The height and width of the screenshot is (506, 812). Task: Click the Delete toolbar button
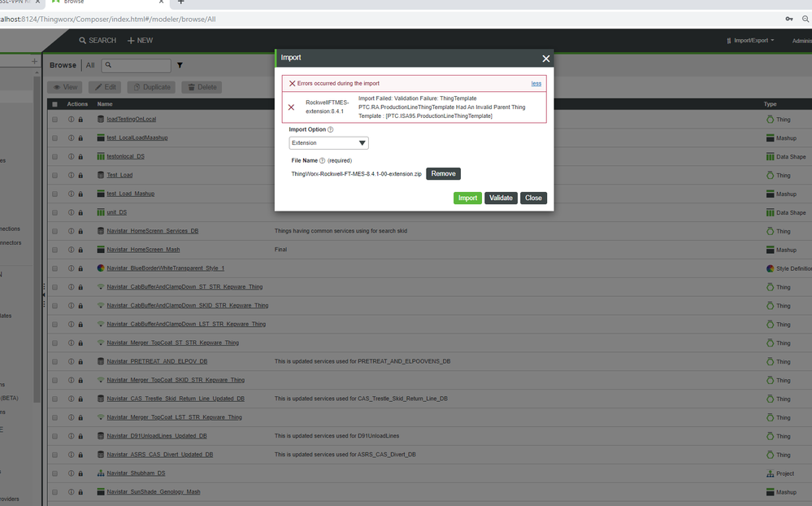(x=202, y=87)
